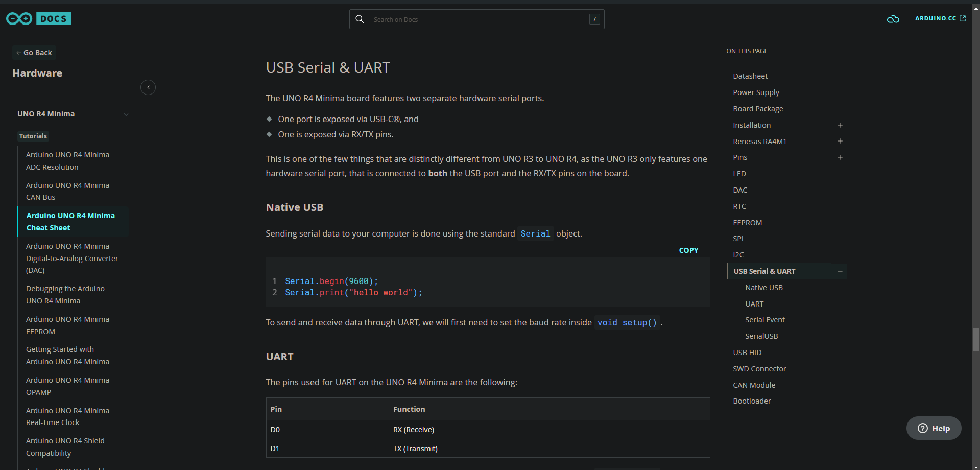
Task: Open the Help widget
Action: point(934,428)
